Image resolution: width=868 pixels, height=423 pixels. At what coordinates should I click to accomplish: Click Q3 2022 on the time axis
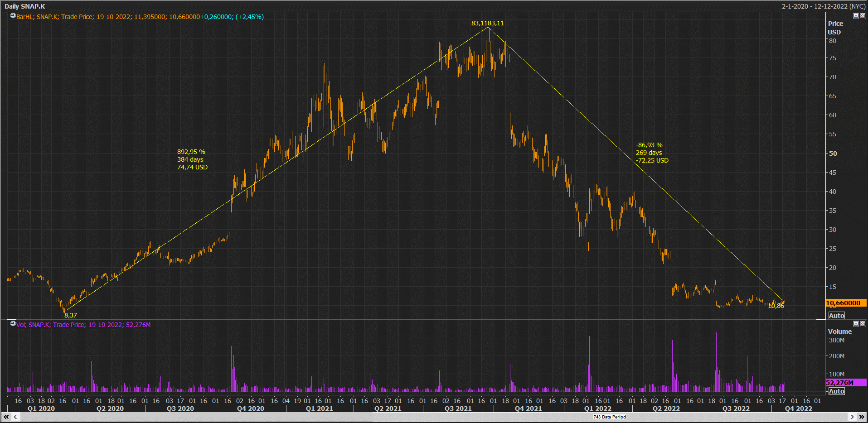pyautogui.click(x=736, y=409)
